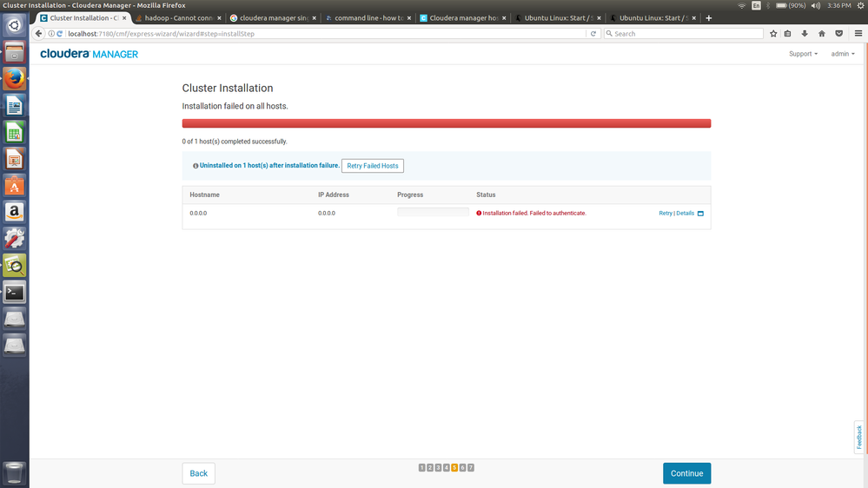Screen dimensions: 868x488
Task: Reload page using address bar refresh icon
Action: (x=593, y=34)
